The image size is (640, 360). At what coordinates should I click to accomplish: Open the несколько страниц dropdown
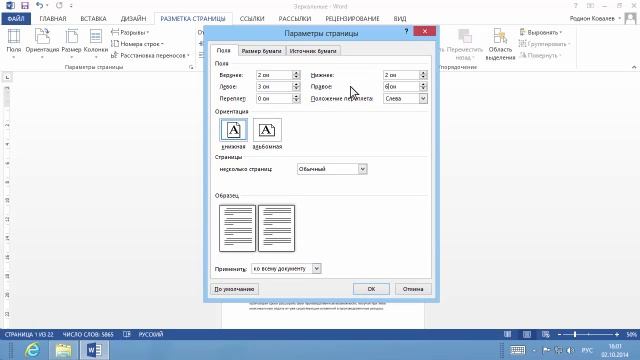point(332,169)
